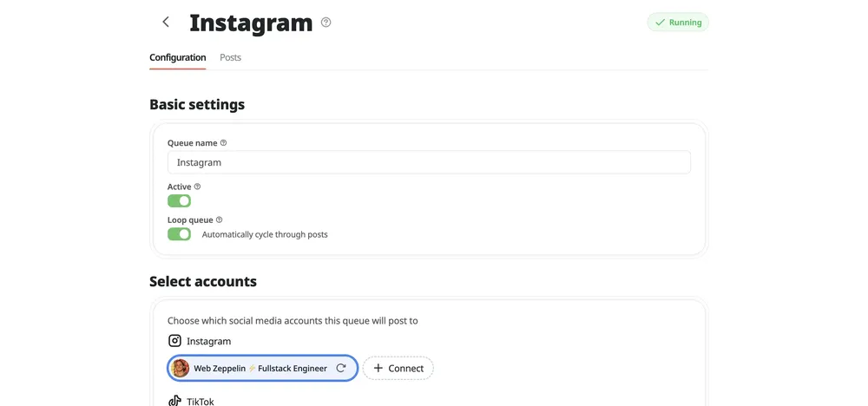Open the Posts tab
Screen dimensions: 868x406
tap(230, 58)
